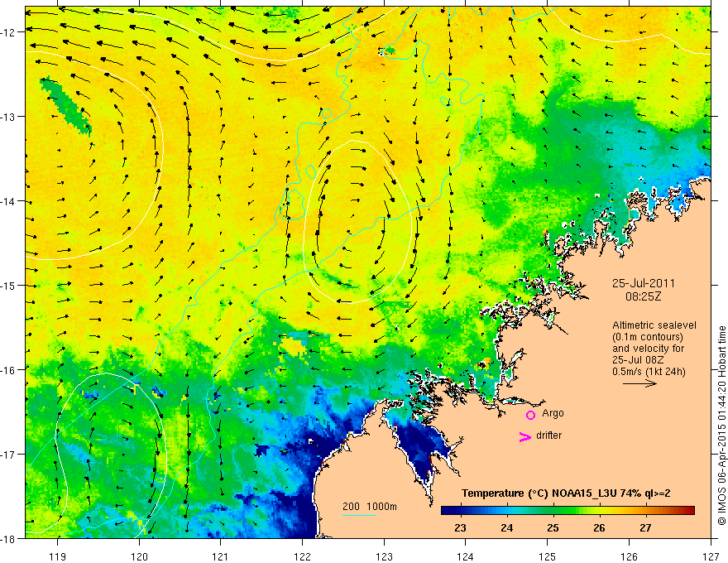728x563 pixels.
Task: Click the 0.5m/s velocity scale arrow
Action: tap(639, 383)
